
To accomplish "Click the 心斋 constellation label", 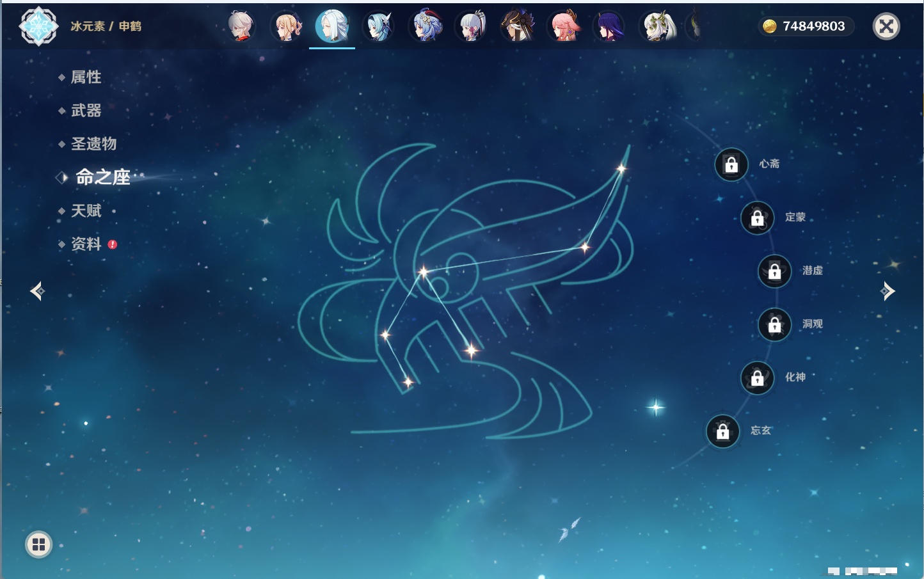I will [x=769, y=164].
